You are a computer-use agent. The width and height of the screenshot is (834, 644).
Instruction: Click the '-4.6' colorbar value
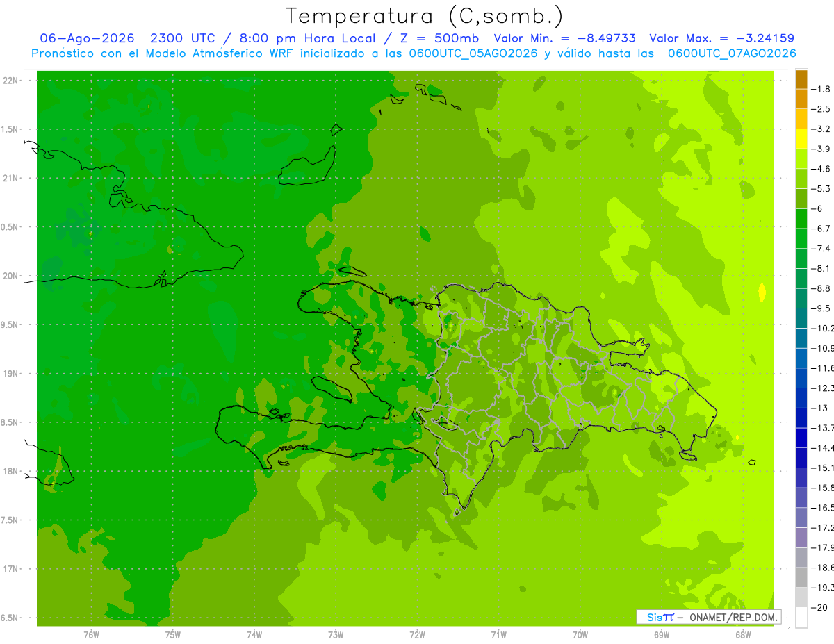click(821, 169)
